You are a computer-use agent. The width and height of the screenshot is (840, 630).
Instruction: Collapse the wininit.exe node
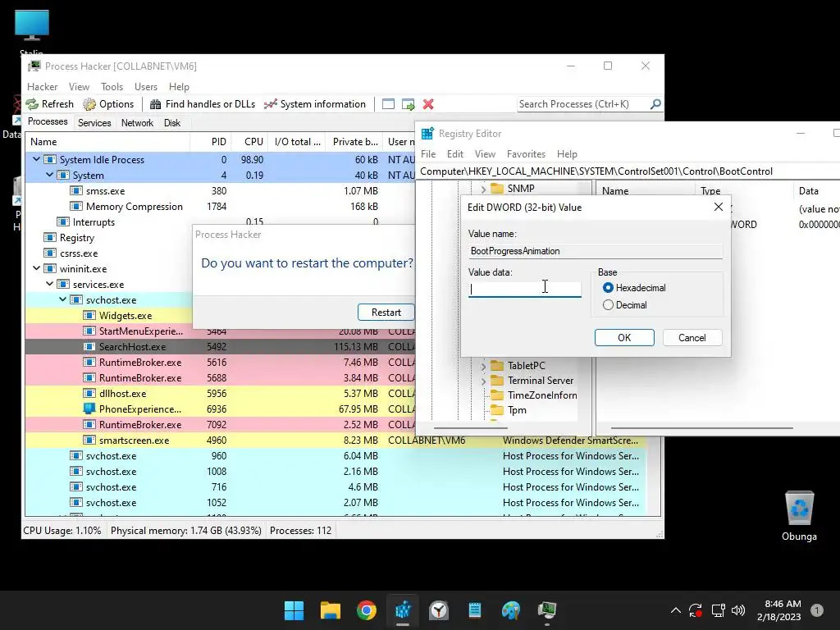36,268
